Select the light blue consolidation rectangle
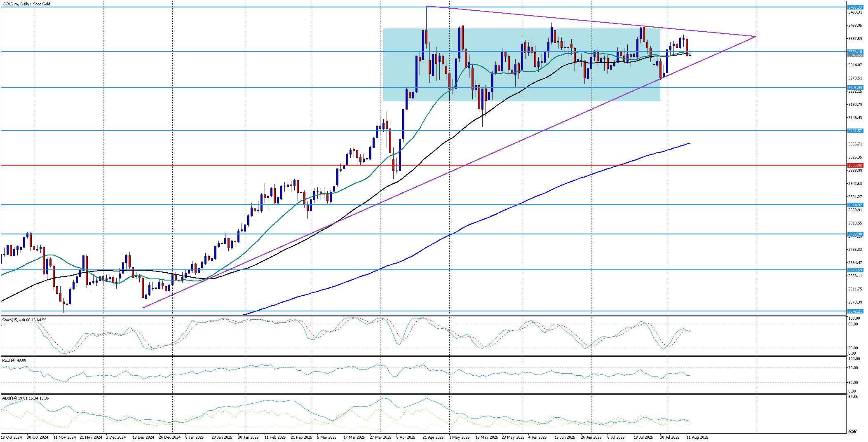868x442 pixels. point(522,65)
